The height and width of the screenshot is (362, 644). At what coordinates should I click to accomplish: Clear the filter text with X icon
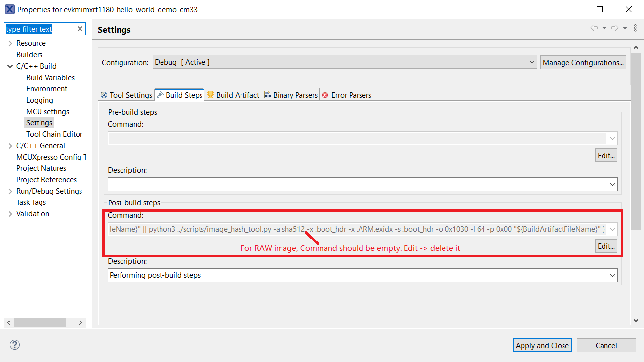pyautogui.click(x=80, y=29)
